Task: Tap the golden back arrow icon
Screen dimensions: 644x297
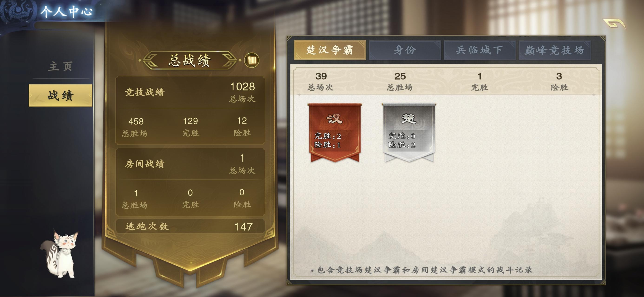Action: click(614, 24)
